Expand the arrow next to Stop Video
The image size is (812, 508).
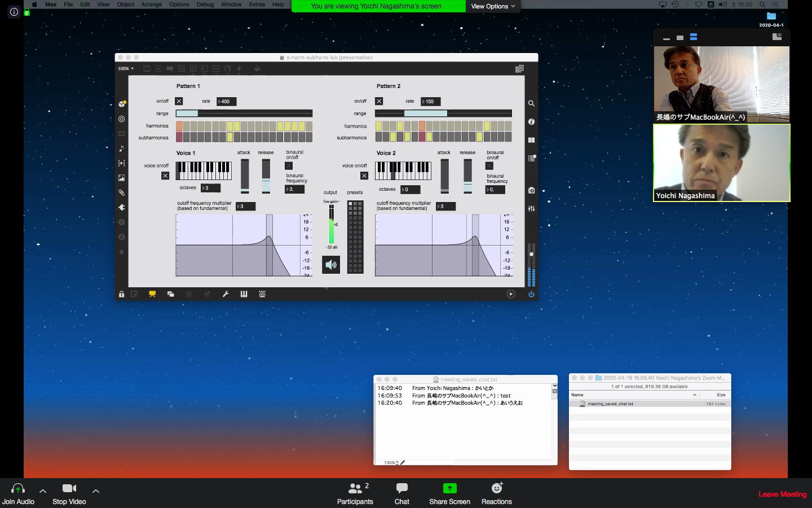[x=96, y=491]
